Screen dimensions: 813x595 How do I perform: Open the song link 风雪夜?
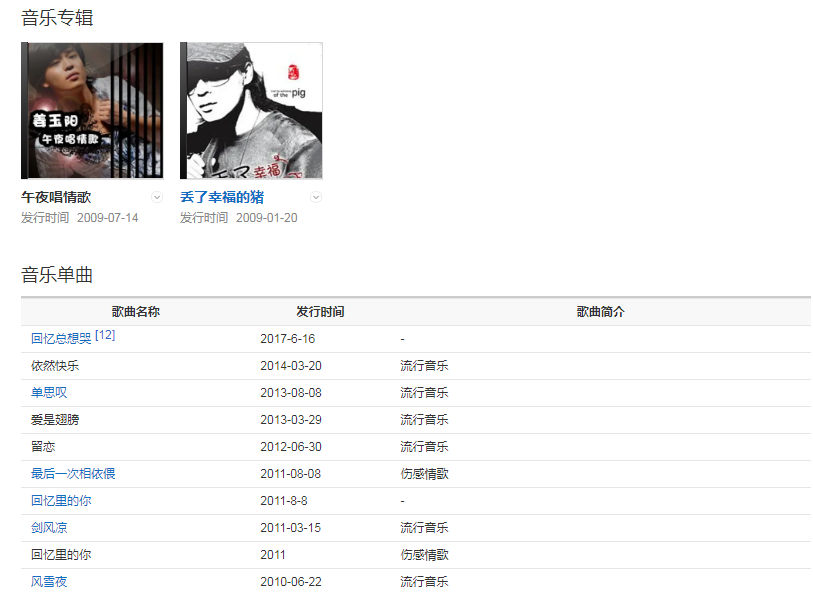point(49,582)
